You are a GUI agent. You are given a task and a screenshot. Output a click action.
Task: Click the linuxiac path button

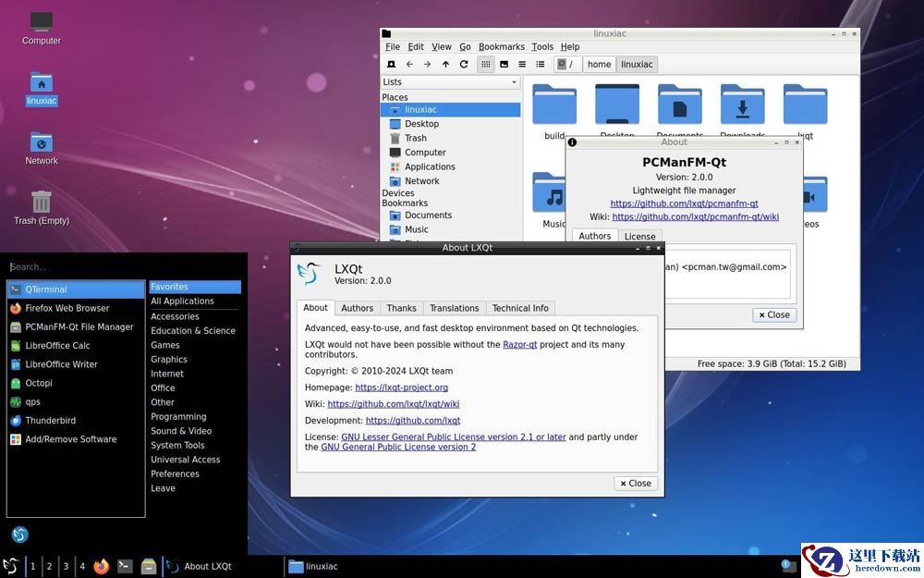pyautogui.click(x=637, y=65)
